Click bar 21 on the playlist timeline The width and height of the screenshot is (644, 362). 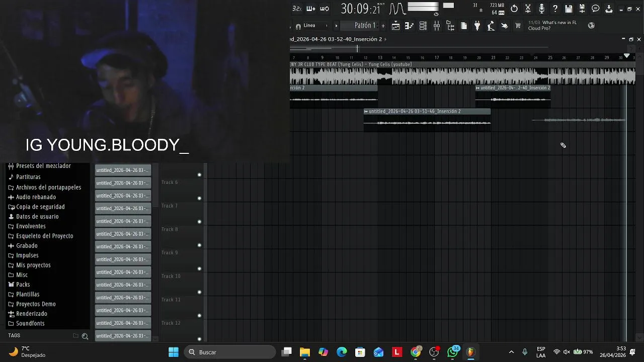(493, 57)
